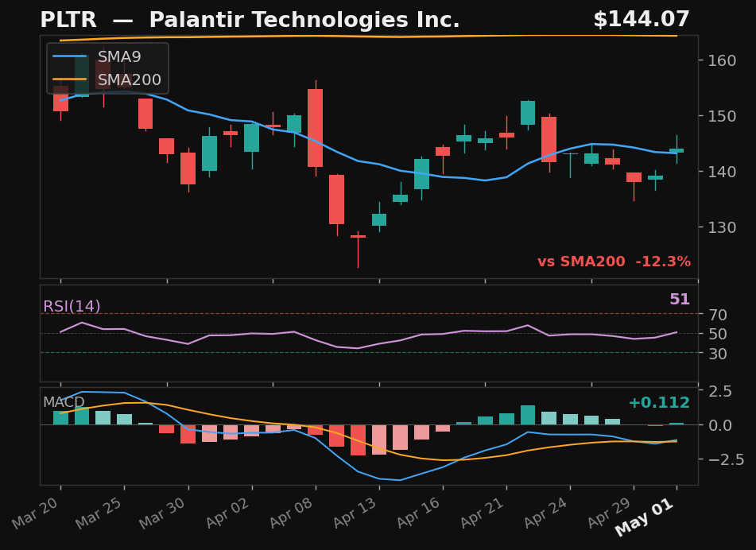Click the Mar 30 date label
This screenshot has width=756, height=550.
164,513
